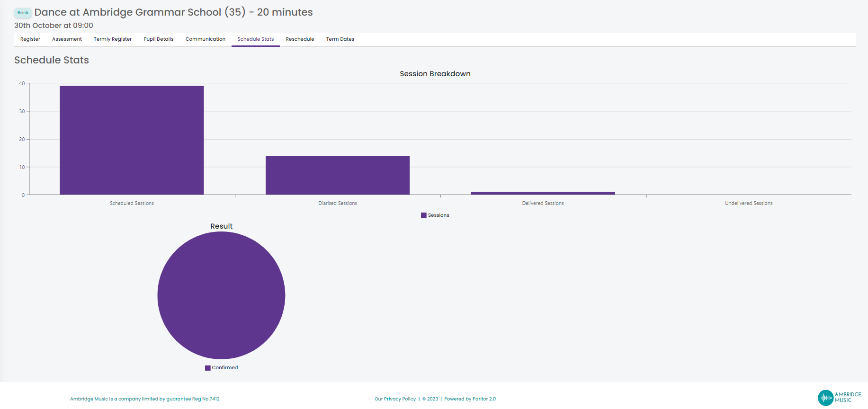Viewport: 868px width, 409px height.
Task: Switch to the Assessment tab
Action: pyautogui.click(x=67, y=39)
